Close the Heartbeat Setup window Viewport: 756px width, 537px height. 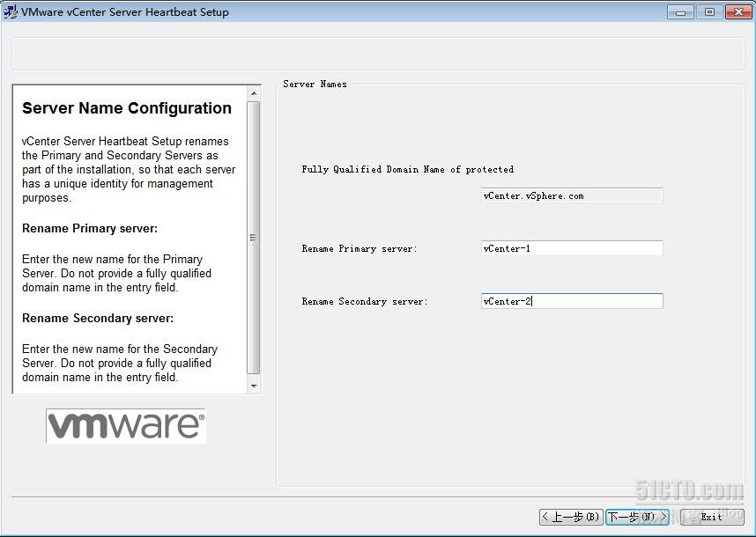click(x=738, y=12)
